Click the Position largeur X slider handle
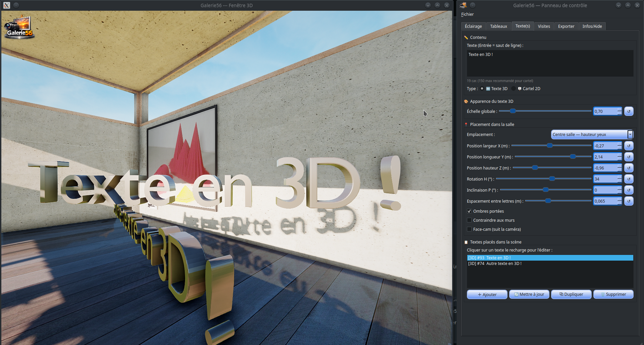This screenshot has width=644, height=345. pos(550,145)
